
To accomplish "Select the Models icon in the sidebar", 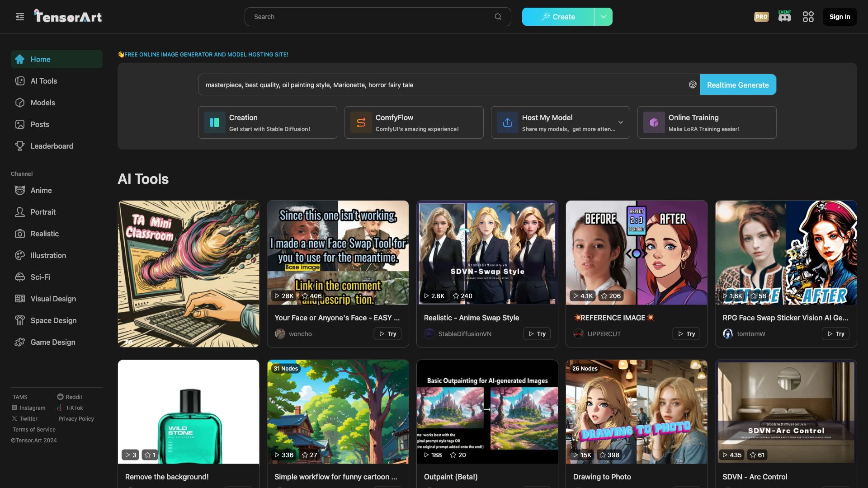I will pyautogui.click(x=20, y=103).
